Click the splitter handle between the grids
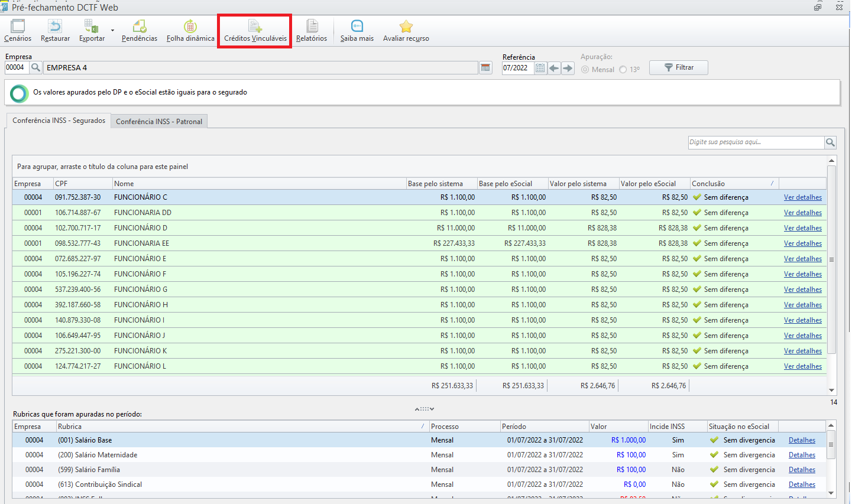The image size is (852, 504). pyautogui.click(x=425, y=409)
